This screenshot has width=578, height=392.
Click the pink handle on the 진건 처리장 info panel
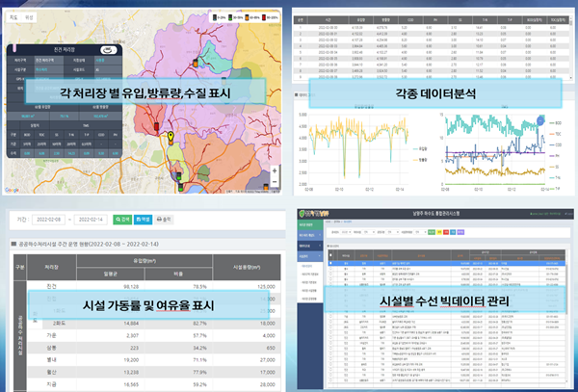tap(14, 47)
